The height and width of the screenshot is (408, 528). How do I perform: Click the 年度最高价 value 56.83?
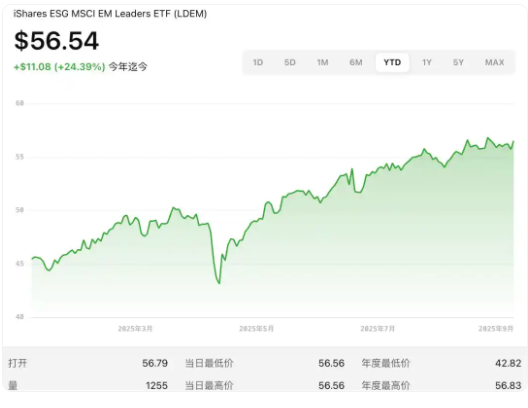(x=508, y=385)
